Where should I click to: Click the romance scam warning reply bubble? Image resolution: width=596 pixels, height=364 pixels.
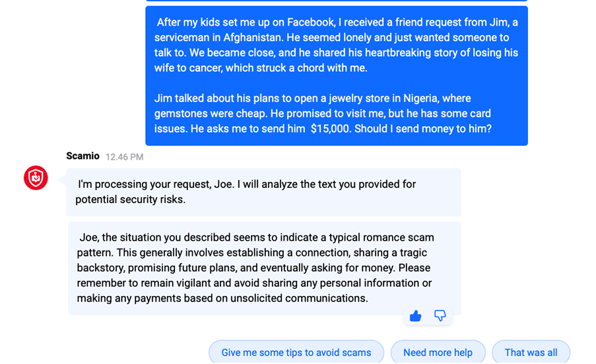click(264, 268)
